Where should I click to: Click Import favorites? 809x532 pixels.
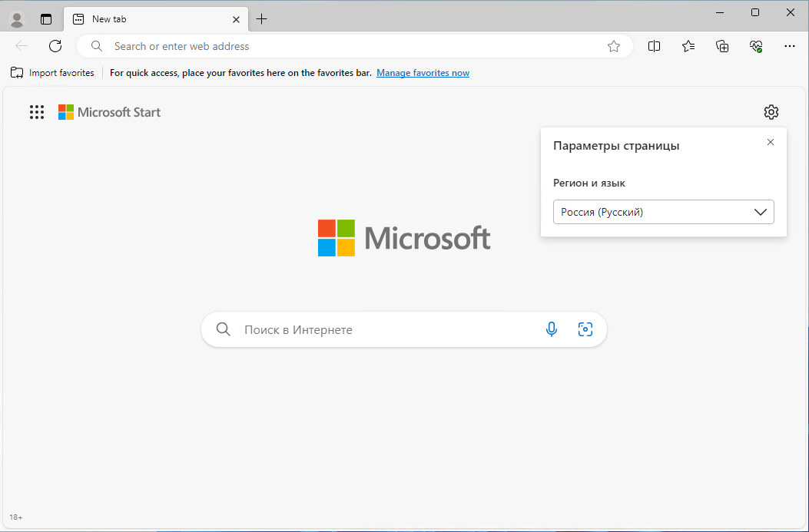click(52, 73)
